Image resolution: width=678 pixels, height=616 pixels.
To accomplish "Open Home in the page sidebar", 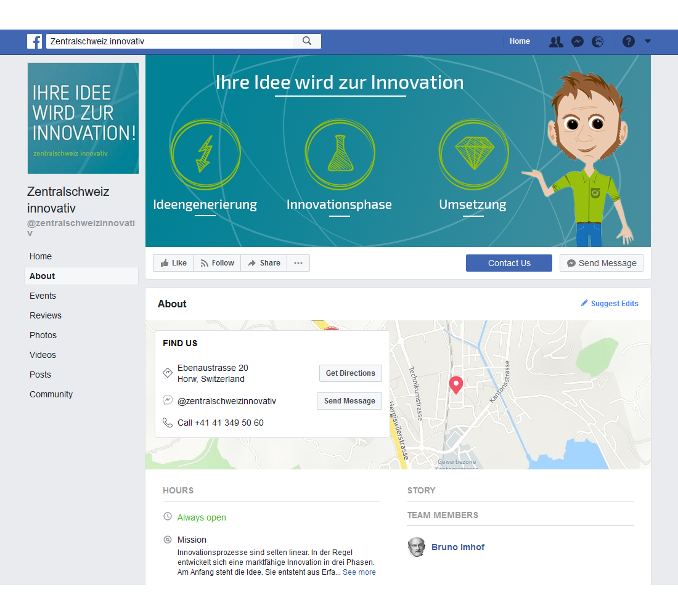I will [41, 256].
